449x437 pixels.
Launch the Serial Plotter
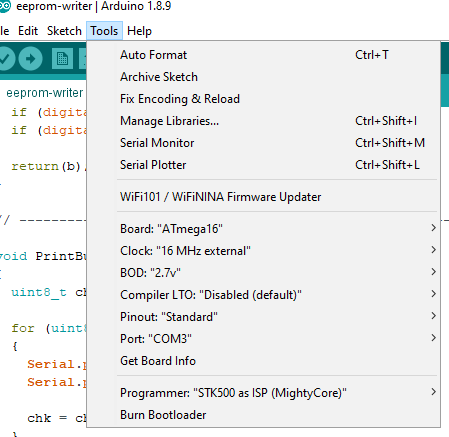tap(263, 165)
